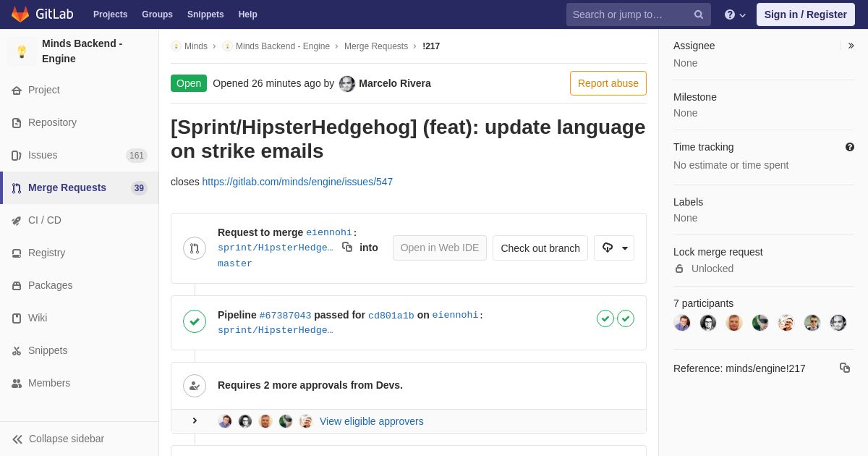Open the help question-mark dropdown
The width and height of the screenshot is (868, 456).
735,14
